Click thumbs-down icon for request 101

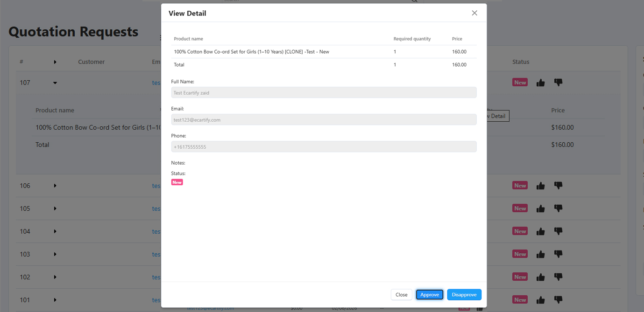[558, 300]
